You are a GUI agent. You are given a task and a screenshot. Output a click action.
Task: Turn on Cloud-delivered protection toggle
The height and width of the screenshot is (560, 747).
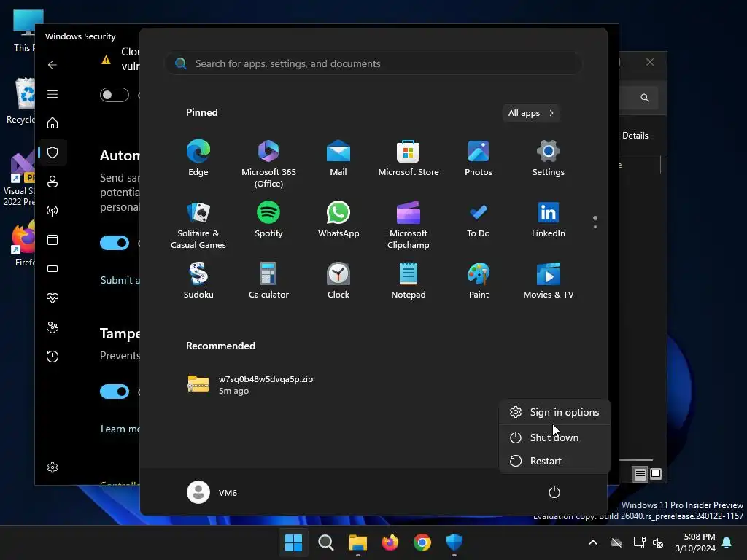pyautogui.click(x=115, y=95)
